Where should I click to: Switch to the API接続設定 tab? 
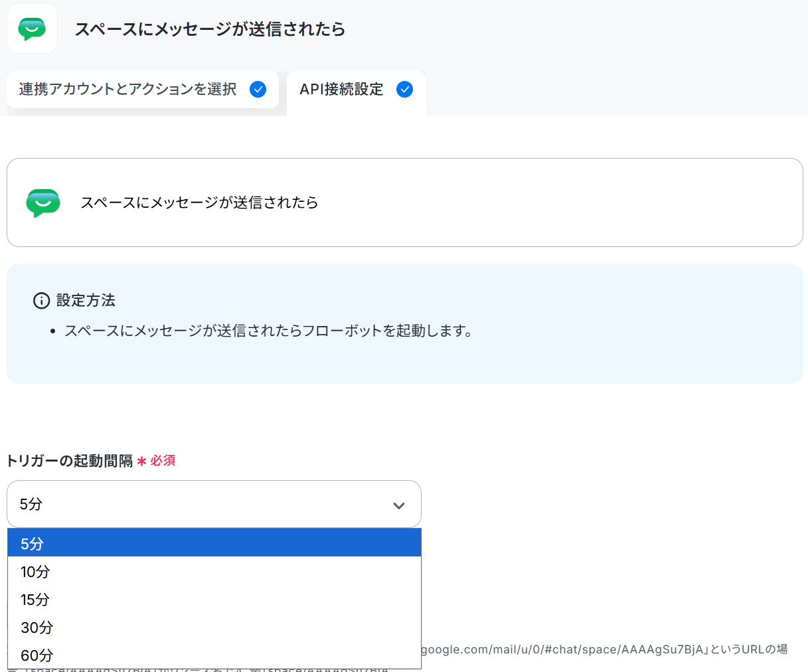tap(356, 93)
